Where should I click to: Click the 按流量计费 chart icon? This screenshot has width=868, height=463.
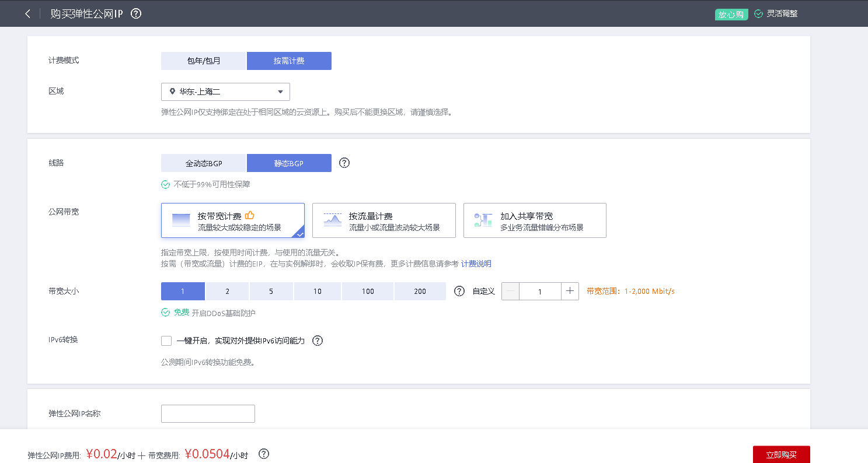[333, 220]
